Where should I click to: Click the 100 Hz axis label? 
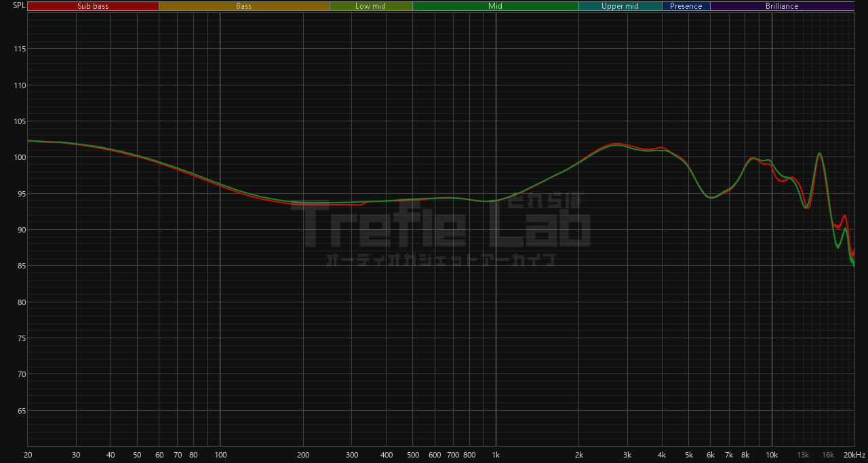(x=220, y=455)
